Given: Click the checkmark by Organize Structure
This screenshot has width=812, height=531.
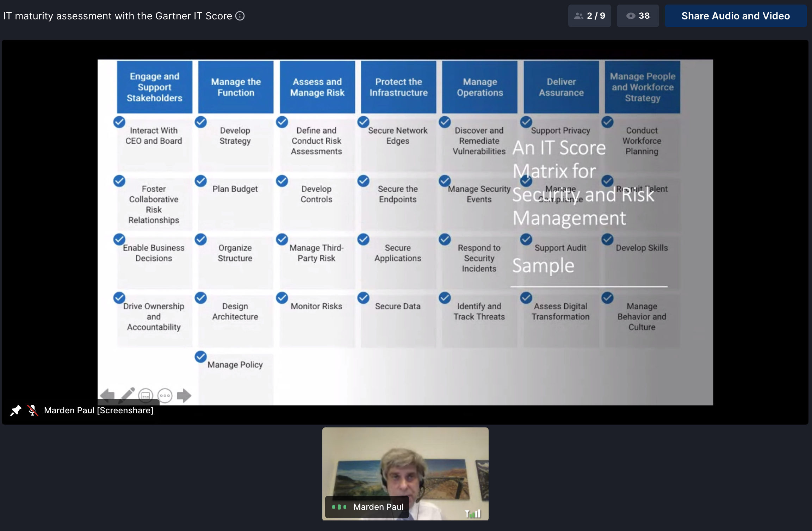Looking at the screenshot, I should [x=200, y=239].
